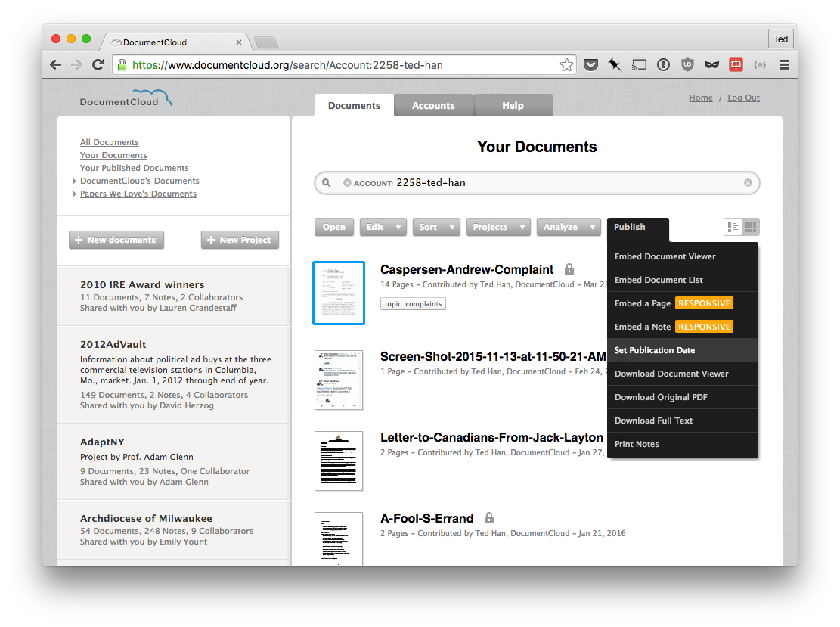Image resolution: width=840 pixels, height=627 pixels.
Task: Switch to list view icon
Action: (733, 227)
